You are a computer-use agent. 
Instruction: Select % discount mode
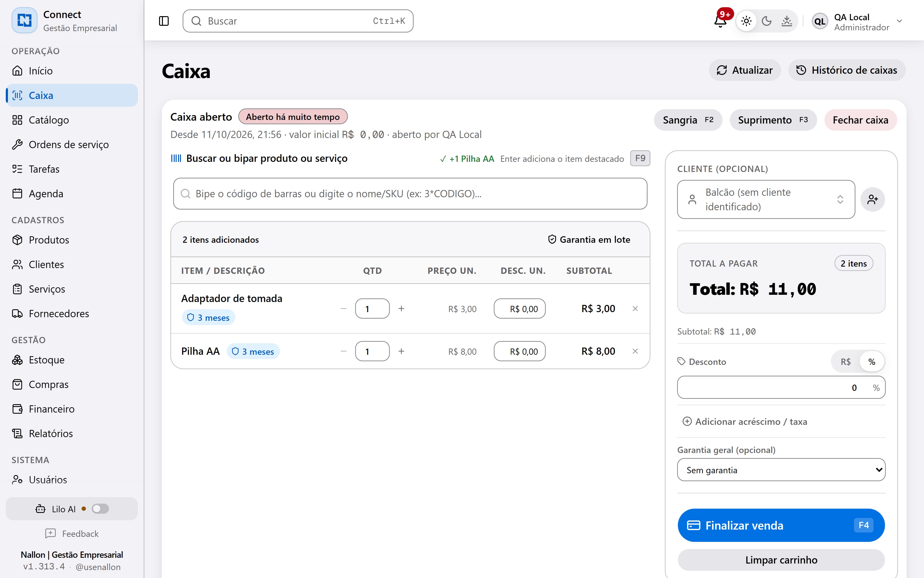pos(872,362)
